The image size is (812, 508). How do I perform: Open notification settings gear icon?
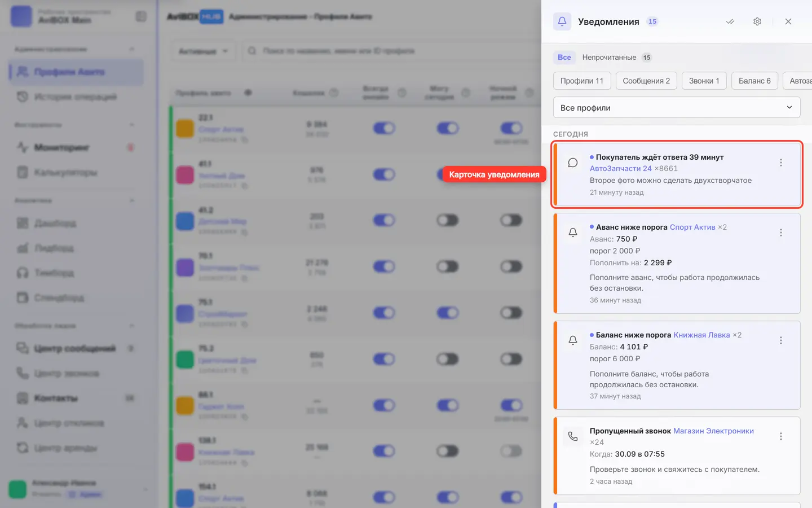coord(757,21)
